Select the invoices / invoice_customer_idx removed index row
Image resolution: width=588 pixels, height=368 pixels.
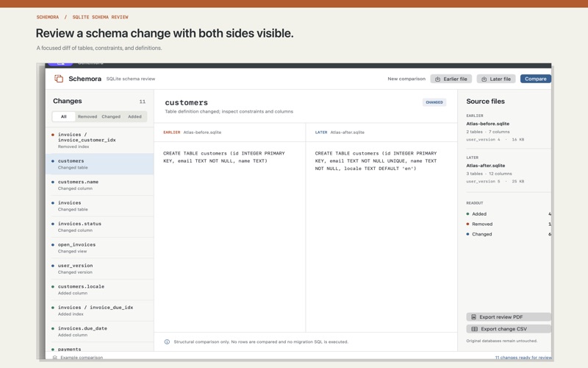point(99,140)
